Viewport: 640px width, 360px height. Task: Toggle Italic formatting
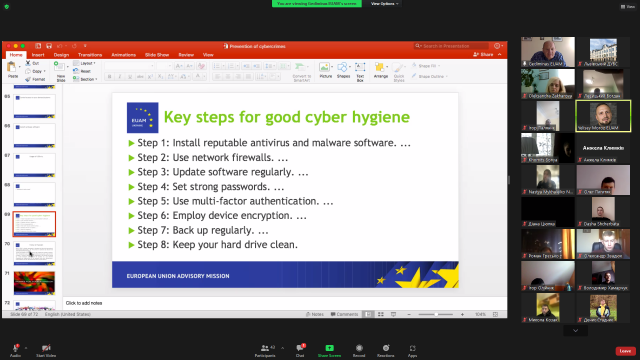[x=120, y=77]
